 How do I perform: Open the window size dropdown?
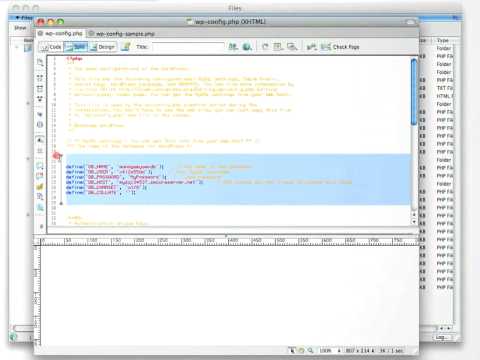point(360,350)
